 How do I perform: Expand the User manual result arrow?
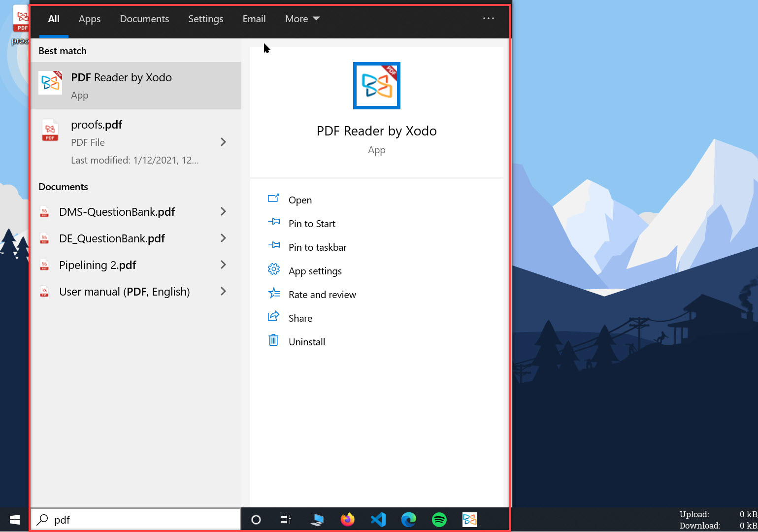(x=223, y=291)
